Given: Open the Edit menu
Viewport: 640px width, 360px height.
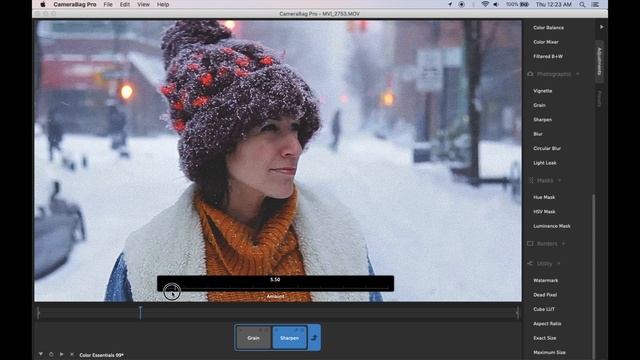Looking at the screenshot, I should coord(125,4).
